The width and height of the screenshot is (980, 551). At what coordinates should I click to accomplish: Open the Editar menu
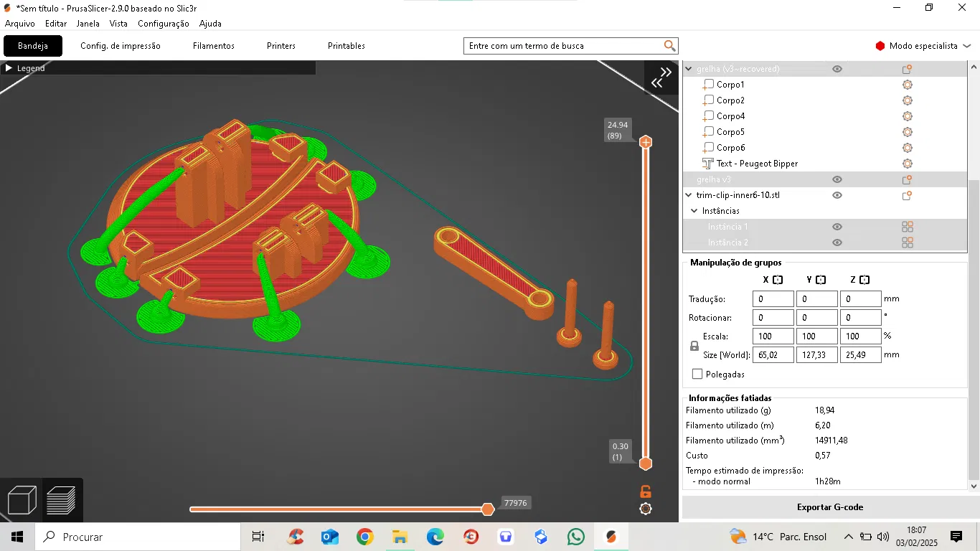tap(56, 24)
